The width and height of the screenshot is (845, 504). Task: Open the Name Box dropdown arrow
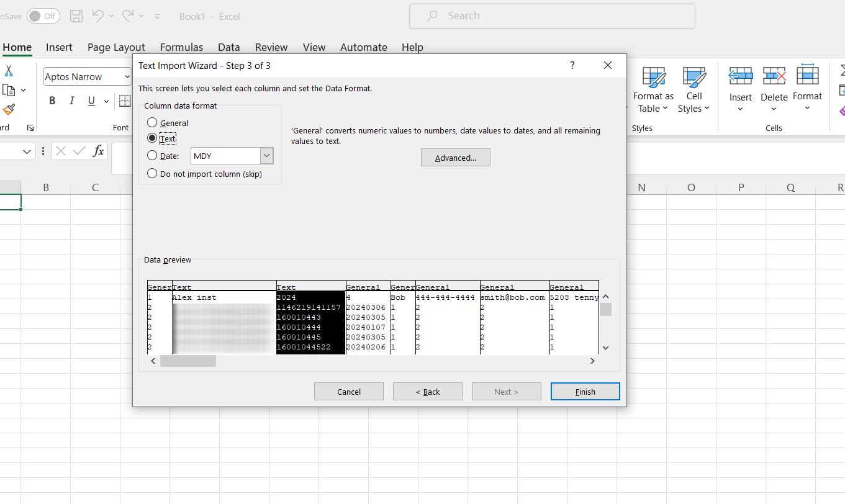pyautogui.click(x=27, y=151)
